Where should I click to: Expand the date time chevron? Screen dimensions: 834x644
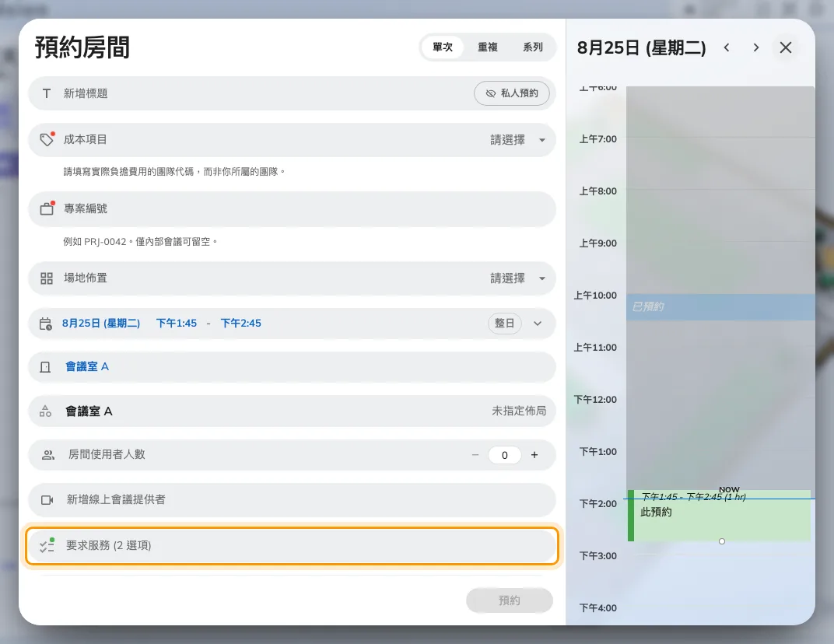538,324
